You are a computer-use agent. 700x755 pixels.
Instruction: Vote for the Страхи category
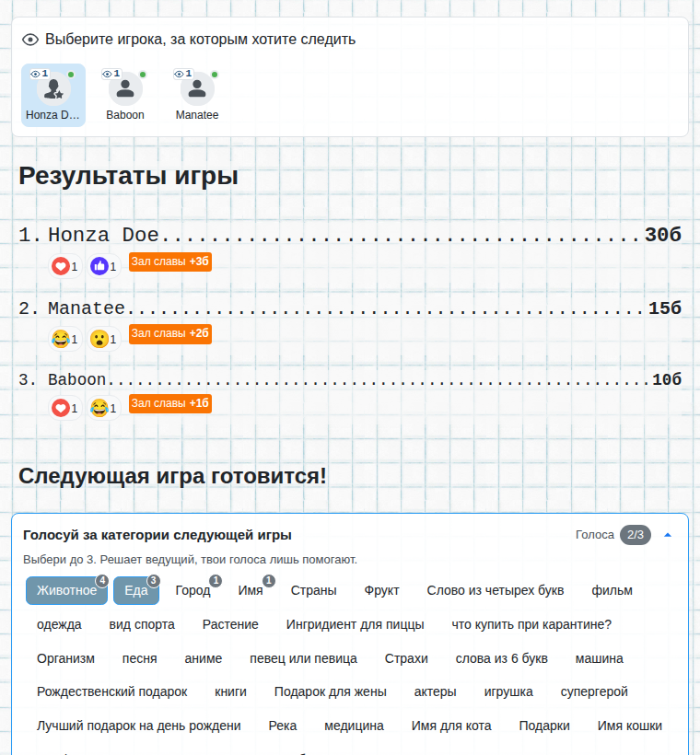coord(406,658)
